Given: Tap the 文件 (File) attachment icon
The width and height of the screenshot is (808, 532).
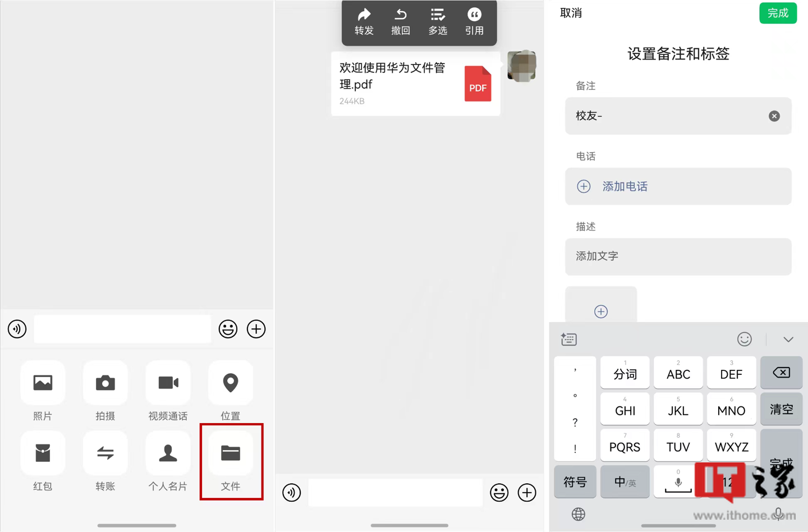Looking at the screenshot, I should (231, 453).
